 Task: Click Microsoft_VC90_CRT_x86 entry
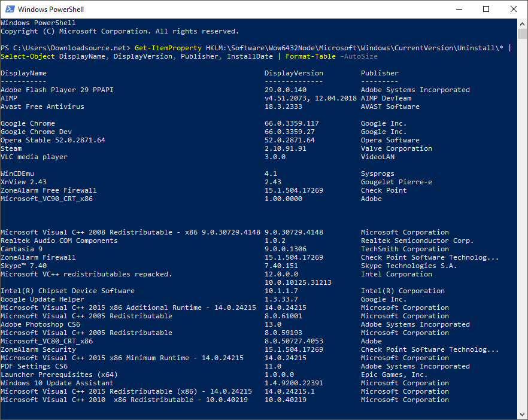47,199
